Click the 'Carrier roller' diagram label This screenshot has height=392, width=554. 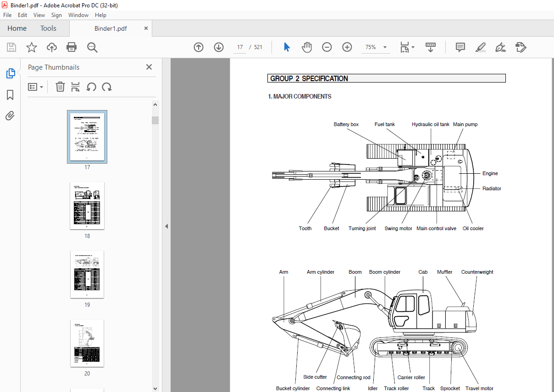(411, 377)
